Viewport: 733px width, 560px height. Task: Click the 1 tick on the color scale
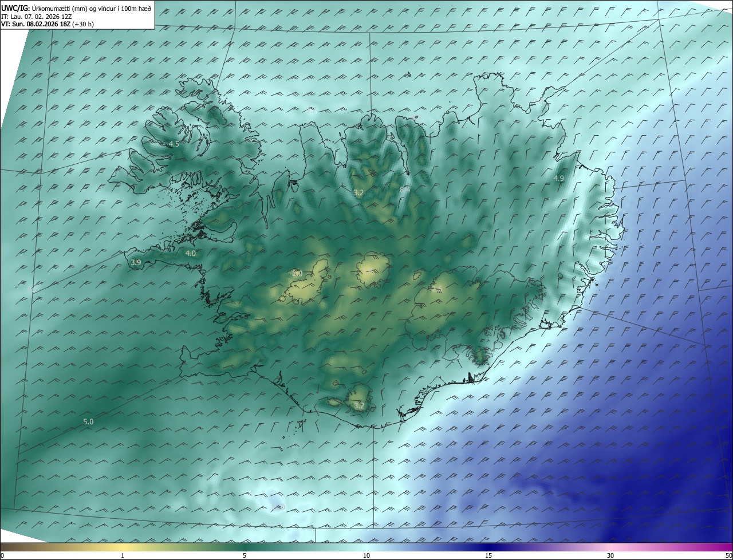[x=123, y=555]
